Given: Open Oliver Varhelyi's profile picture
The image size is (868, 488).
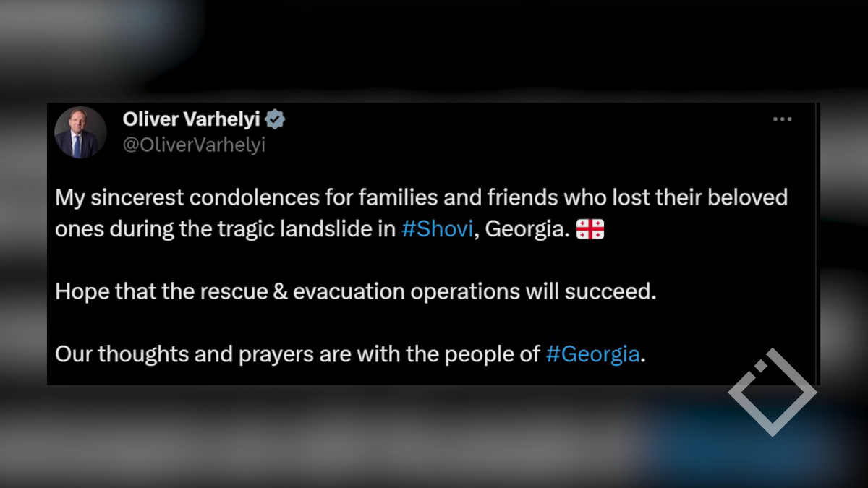Looking at the screenshot, I should [80, 132].
